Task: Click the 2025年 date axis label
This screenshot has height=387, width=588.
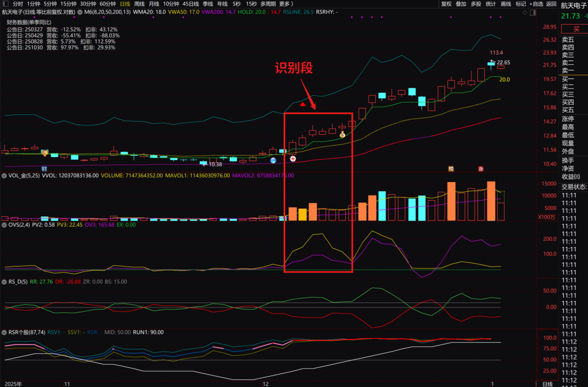Action: click(13, 384)
